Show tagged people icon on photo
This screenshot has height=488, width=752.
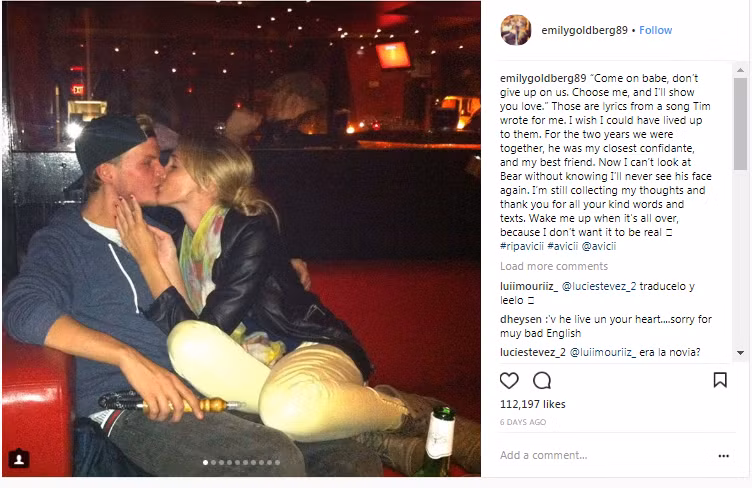pyautogui.click(x=19, y=459)
